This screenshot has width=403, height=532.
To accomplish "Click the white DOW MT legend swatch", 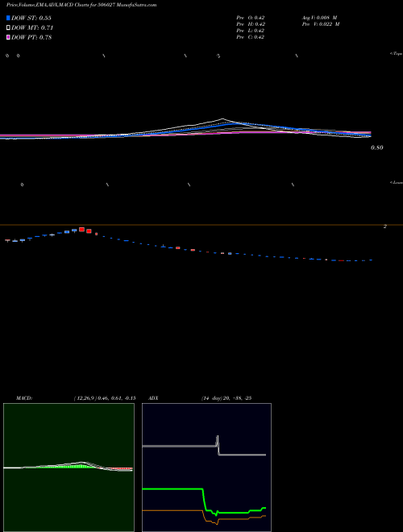I will (x=8, y=27).
